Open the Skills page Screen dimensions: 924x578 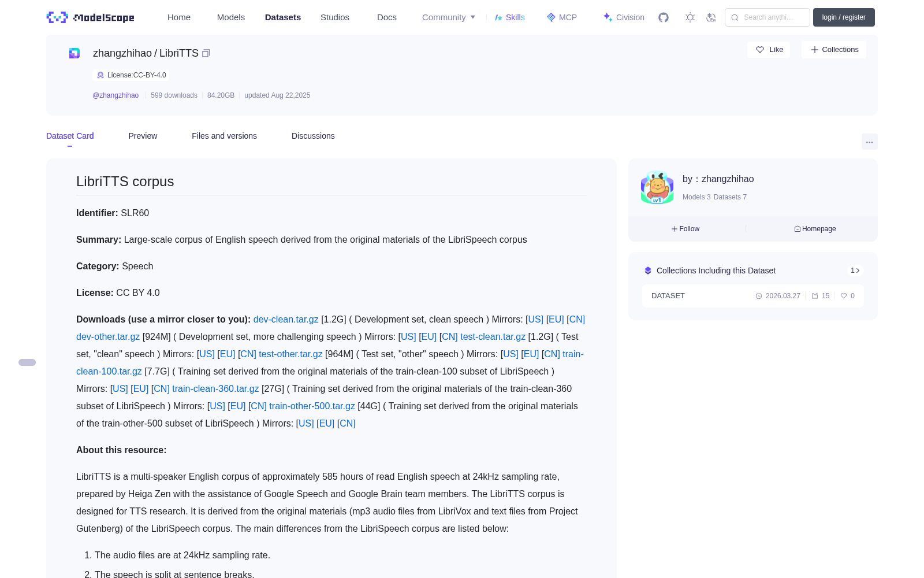[510, 17]
